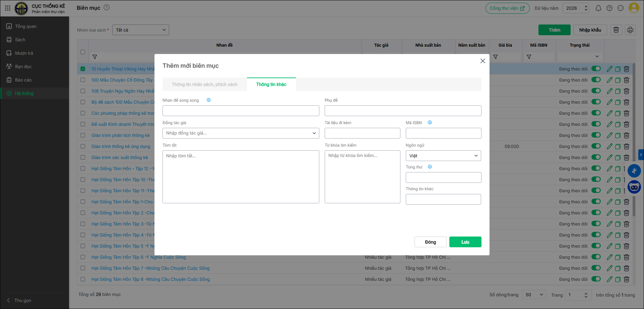Click the info icon next to Tùng thư
Viewport: 644px width, 309px height.
(430, 167)
